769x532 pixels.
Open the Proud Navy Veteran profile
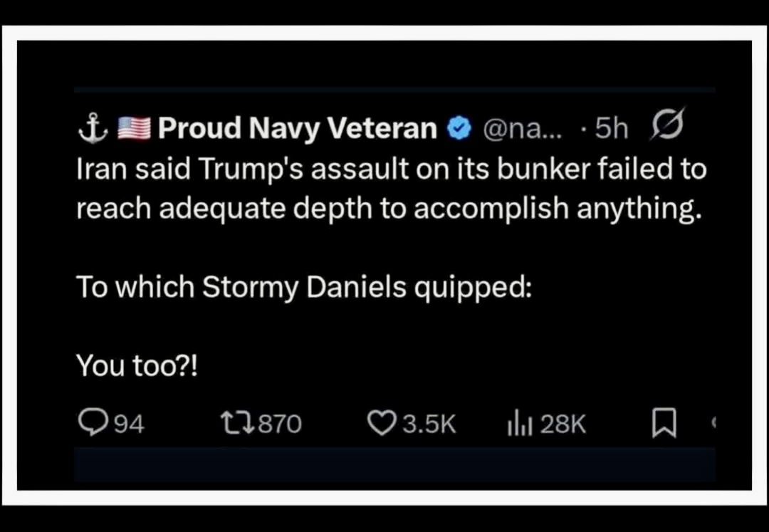[x=298, y=128]
